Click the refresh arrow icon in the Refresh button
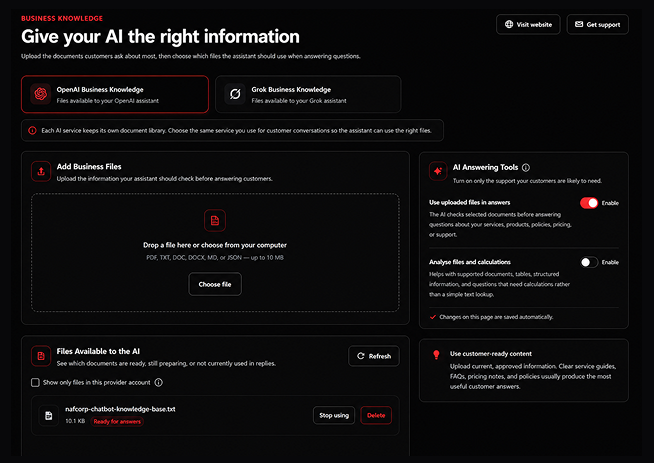Viewport: 654px width, 463px height. [361, 356]
